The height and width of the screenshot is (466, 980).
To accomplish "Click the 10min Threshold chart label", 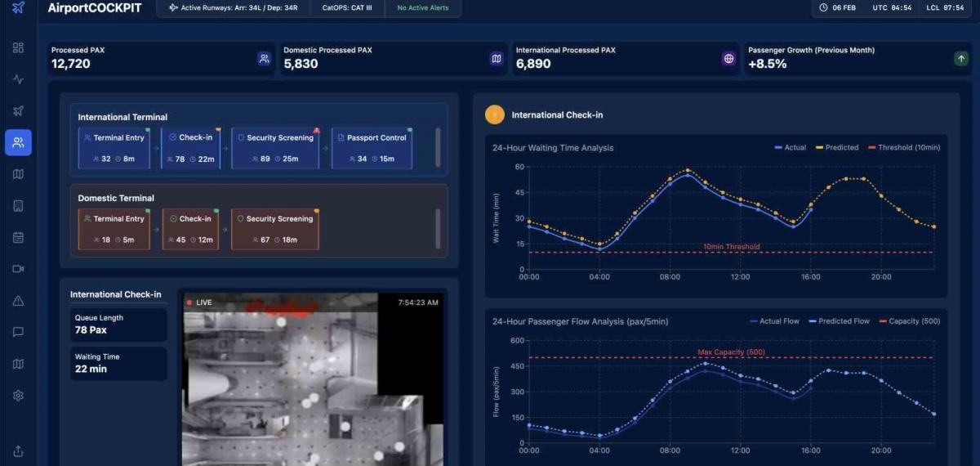I will tap(732, 247).
